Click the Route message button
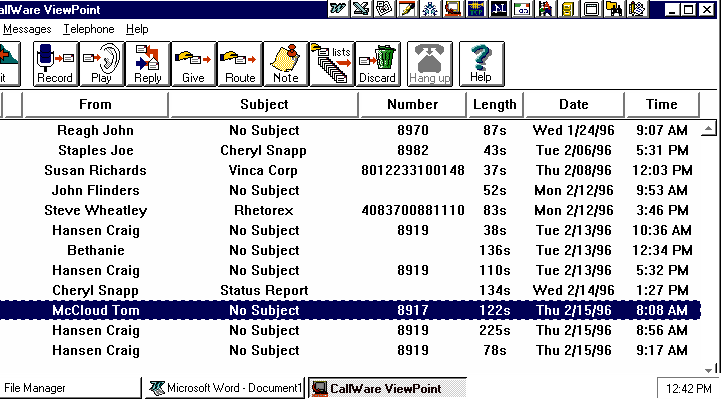The image size is (721, 401). (240, 64)
